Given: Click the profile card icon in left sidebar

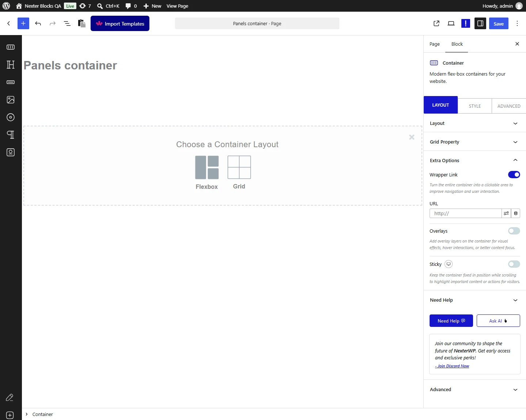Looking at the screenshot, I should 11,152.
